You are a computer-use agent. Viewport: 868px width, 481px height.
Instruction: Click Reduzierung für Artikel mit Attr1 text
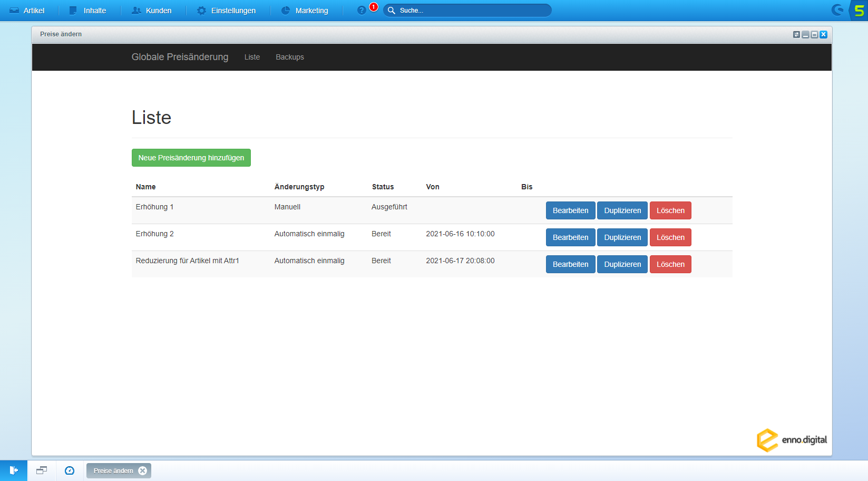point(187,261)
